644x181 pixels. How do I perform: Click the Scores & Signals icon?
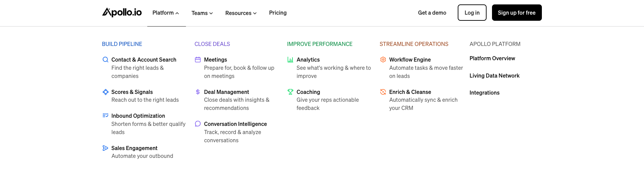[106, 92]
